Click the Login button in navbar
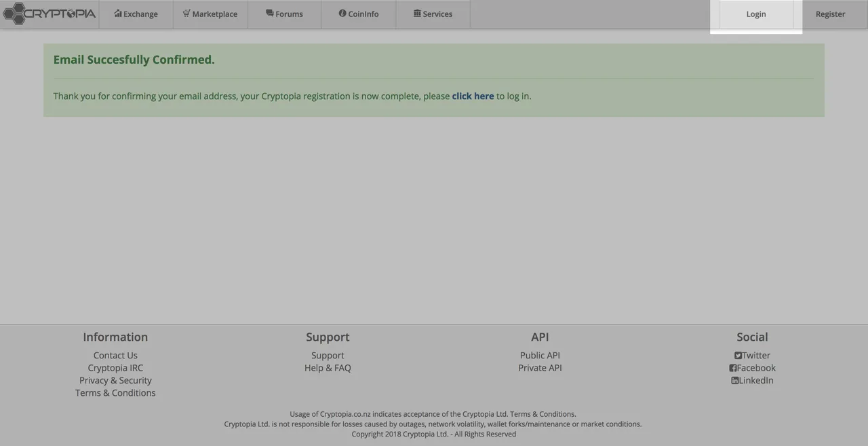The width and height of the screenshot is (868, 446). pos(756,14)
